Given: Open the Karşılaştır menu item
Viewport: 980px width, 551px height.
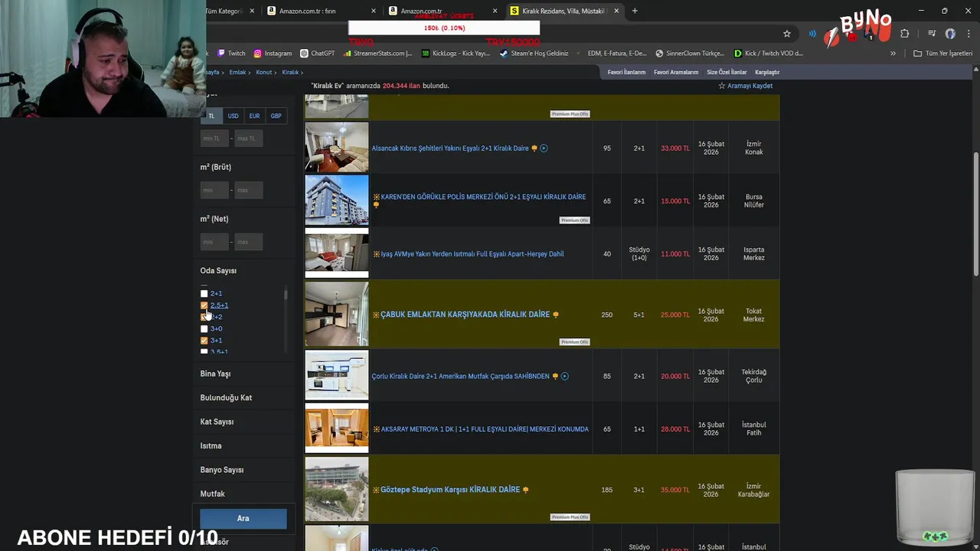Looking at the screenshot, I should (x=767, y=73).
